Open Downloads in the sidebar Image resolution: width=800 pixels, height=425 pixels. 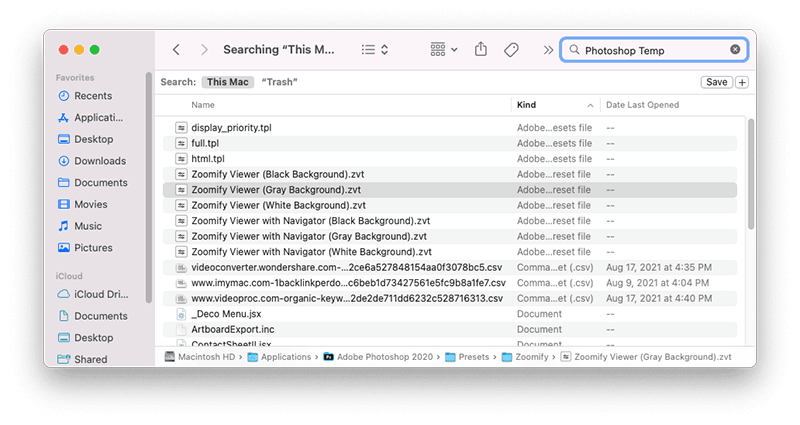click(x=92, y=161)
